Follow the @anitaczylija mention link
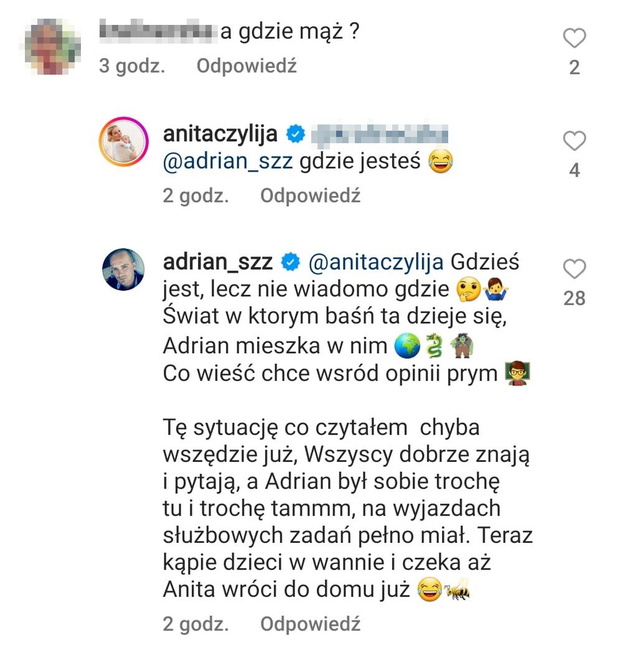 click(x=376, y=262)
